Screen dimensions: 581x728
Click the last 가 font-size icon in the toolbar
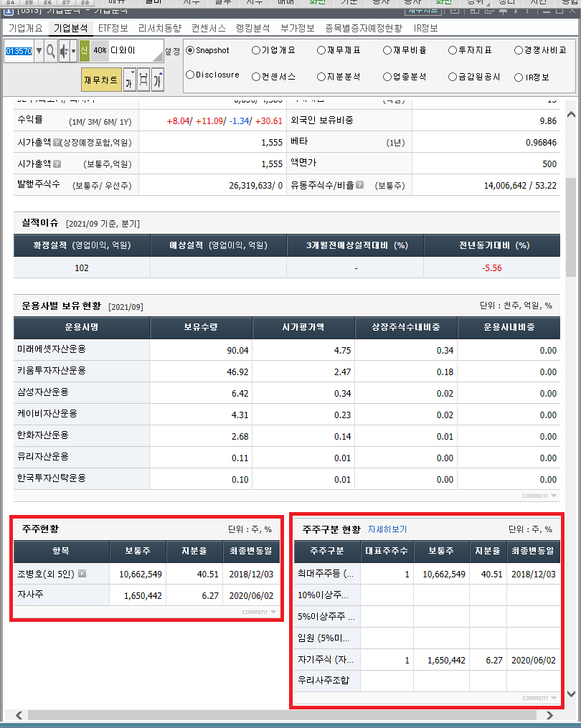coord(157,80)
